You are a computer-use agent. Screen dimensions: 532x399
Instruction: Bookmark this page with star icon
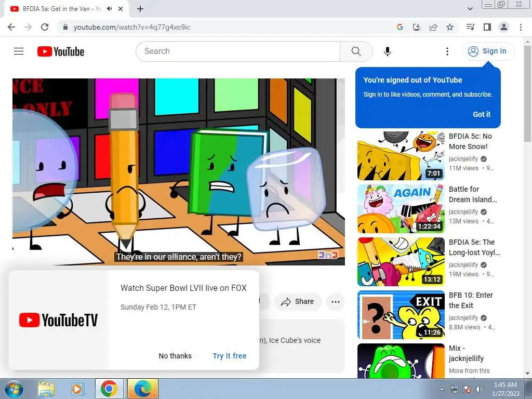[450, 27]
